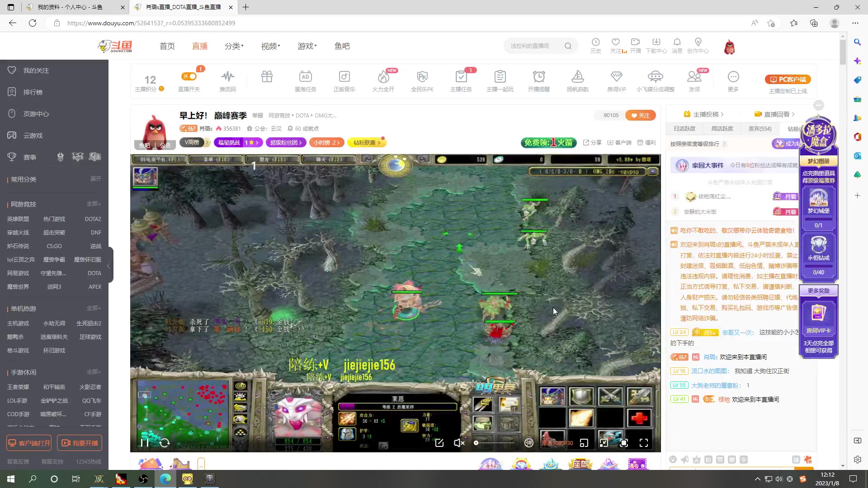Toggle danmaku bullet comments button
The image size is (868, 488).
tap(528, 443)
